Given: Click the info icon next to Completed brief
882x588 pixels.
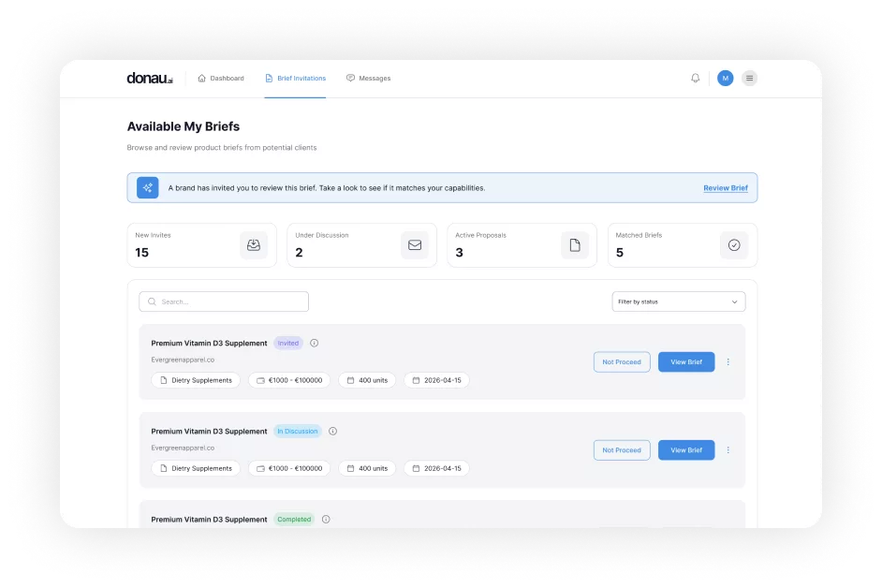Looking at the screenshot, I should click(324, 519).
